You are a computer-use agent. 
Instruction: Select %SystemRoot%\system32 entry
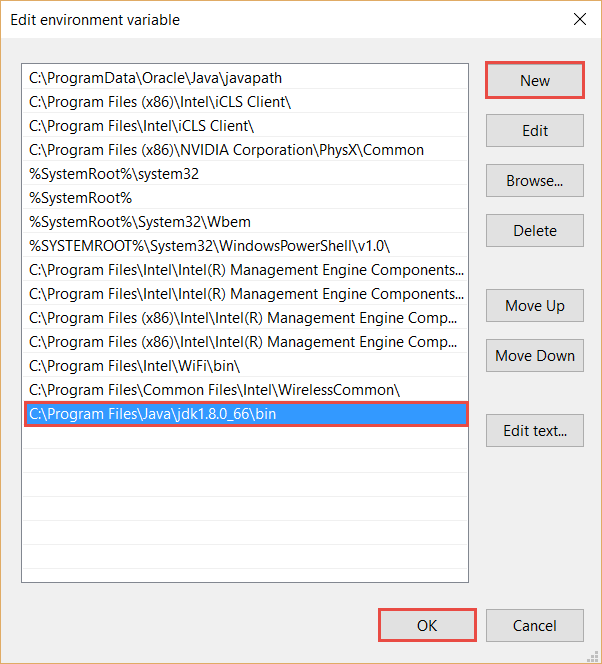click(245, 174)
